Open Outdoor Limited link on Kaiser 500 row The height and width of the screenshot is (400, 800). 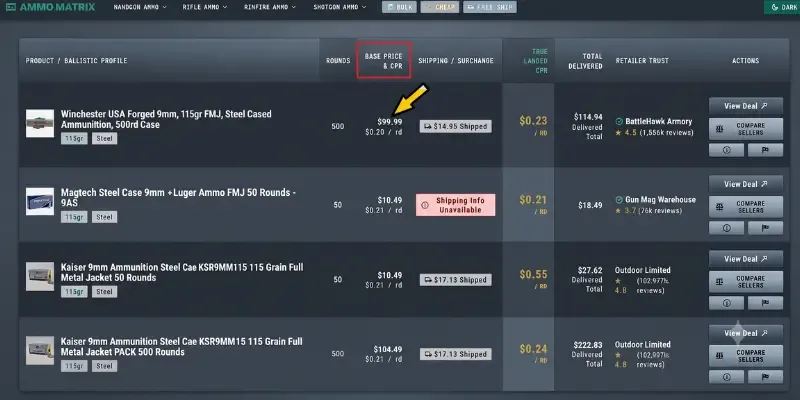click(x=643, y=344)
